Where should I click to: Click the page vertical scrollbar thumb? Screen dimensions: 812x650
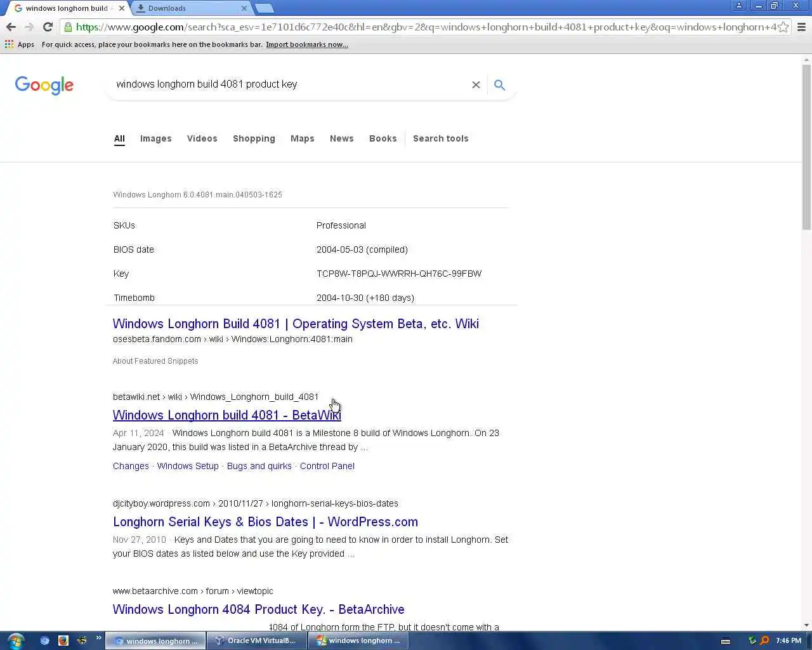806,147
